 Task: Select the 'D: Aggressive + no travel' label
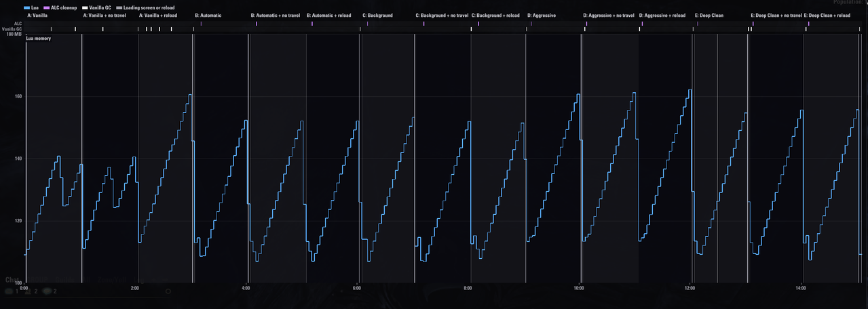(609, 15)
